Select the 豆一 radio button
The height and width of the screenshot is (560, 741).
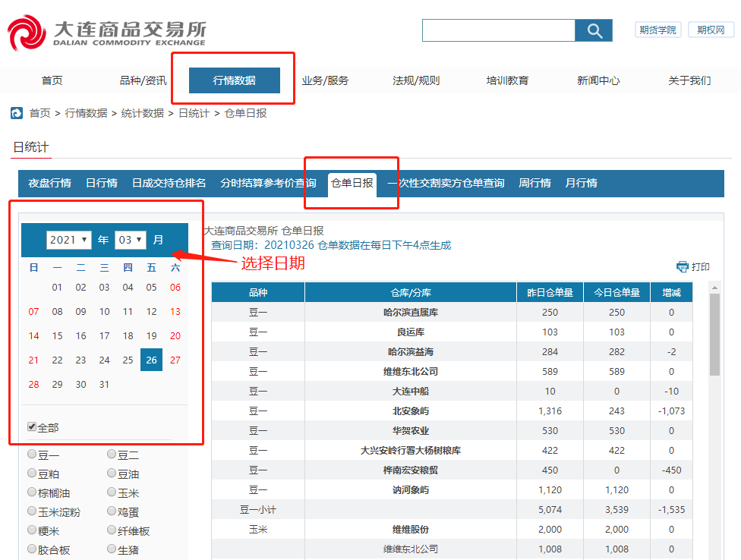point(32,455)
